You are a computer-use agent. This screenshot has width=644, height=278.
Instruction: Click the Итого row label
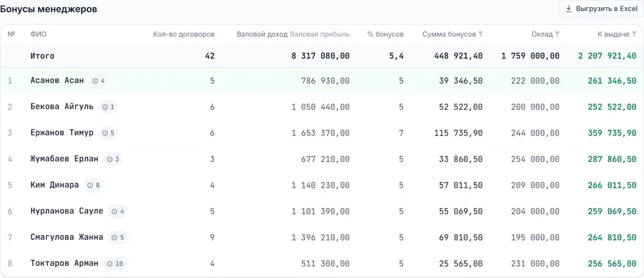(43, 56)
